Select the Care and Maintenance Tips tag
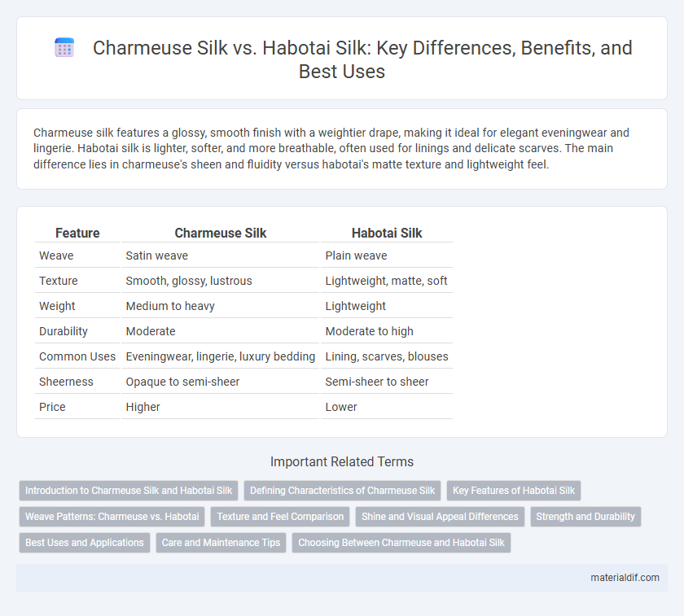The height and width of the screenshot is (616, 684). pyautogui.click(x=221, y=543)
